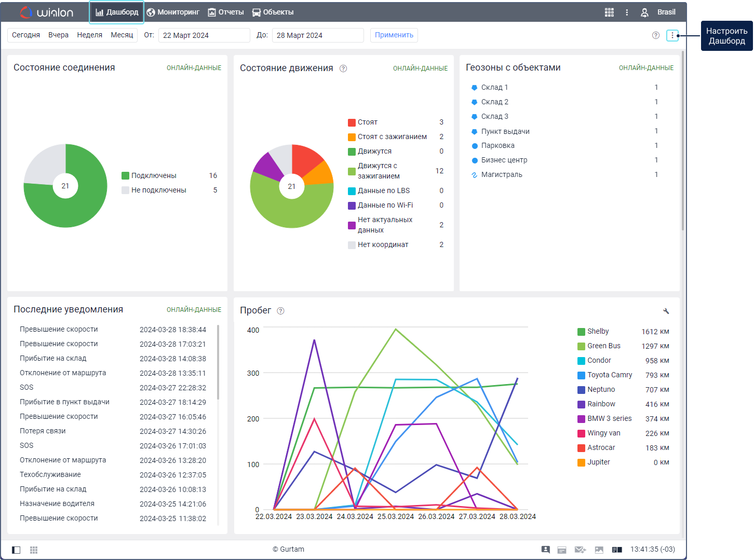Select the Неделя period button
The height and width of the screenshot is (560, 754).
[89, 35]
